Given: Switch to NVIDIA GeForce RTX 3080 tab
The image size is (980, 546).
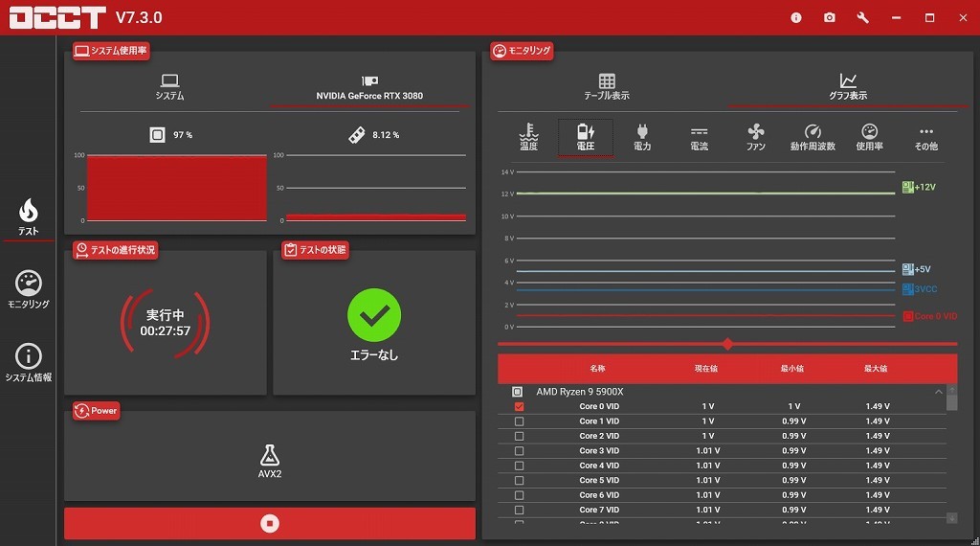Looking at the screenshot, I should tap(369, 89).
